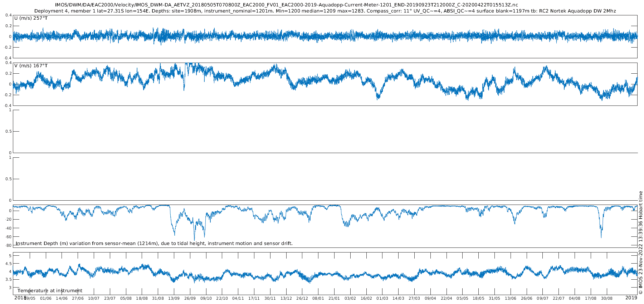Screen dimensions: 644x304
Task: Click the 09/10 date tick label
Action: click(x=206, y=298)
